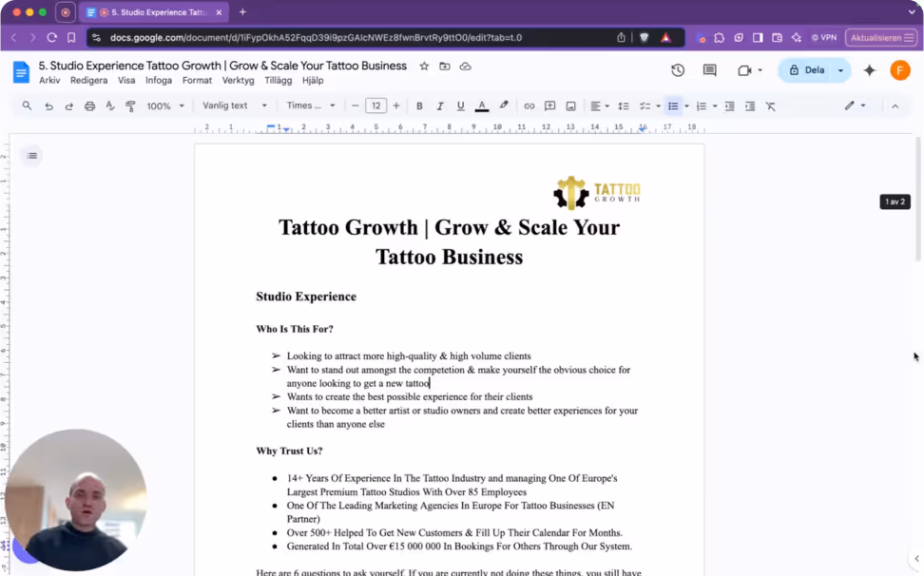Open version history clock icon
This screenshot has width=924, height=576.
678,70
